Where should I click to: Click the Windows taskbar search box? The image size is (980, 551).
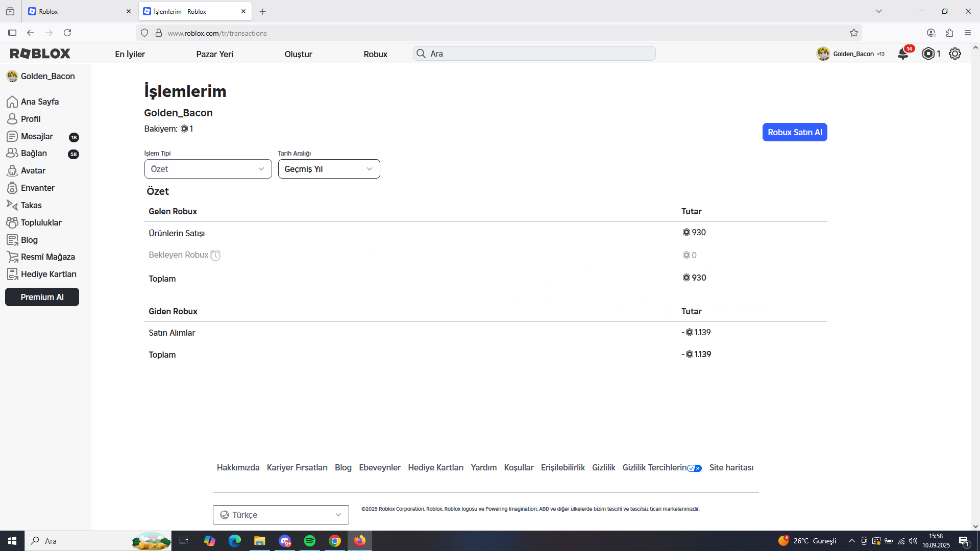point(98,541)
